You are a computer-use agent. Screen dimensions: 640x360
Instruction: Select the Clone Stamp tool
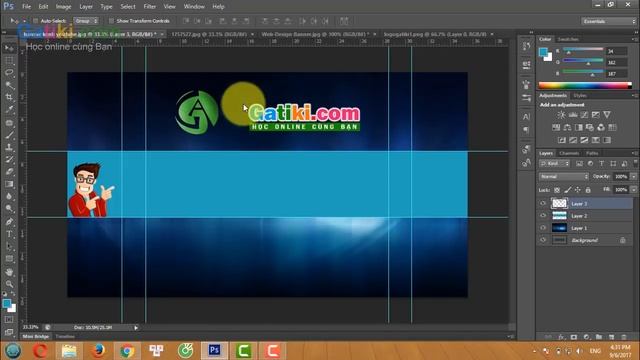[x=9, y=147]
